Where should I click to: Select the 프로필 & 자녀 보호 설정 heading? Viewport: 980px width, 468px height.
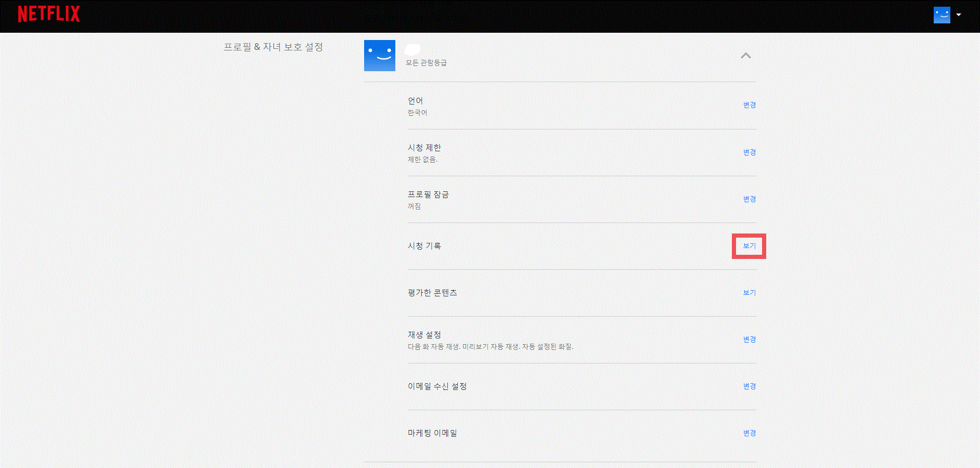click(274, 47)
